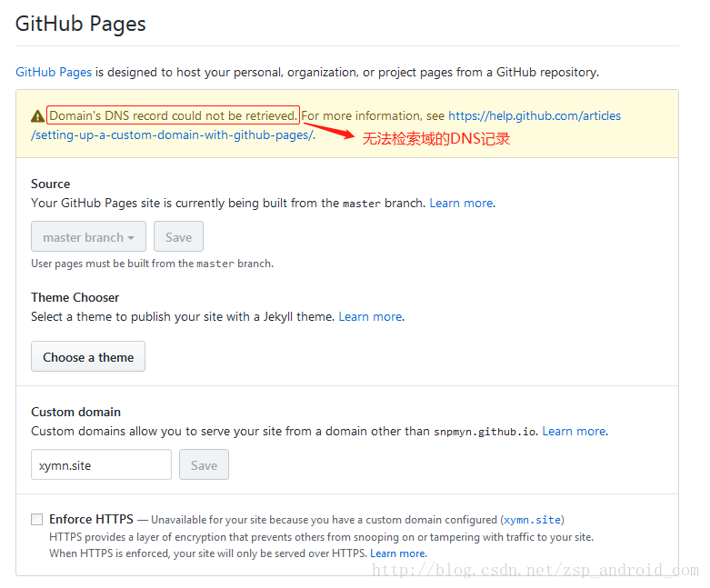Click the Choose a theme button
The height and width of the screenshot is (588, 710).
click(88, 356)
